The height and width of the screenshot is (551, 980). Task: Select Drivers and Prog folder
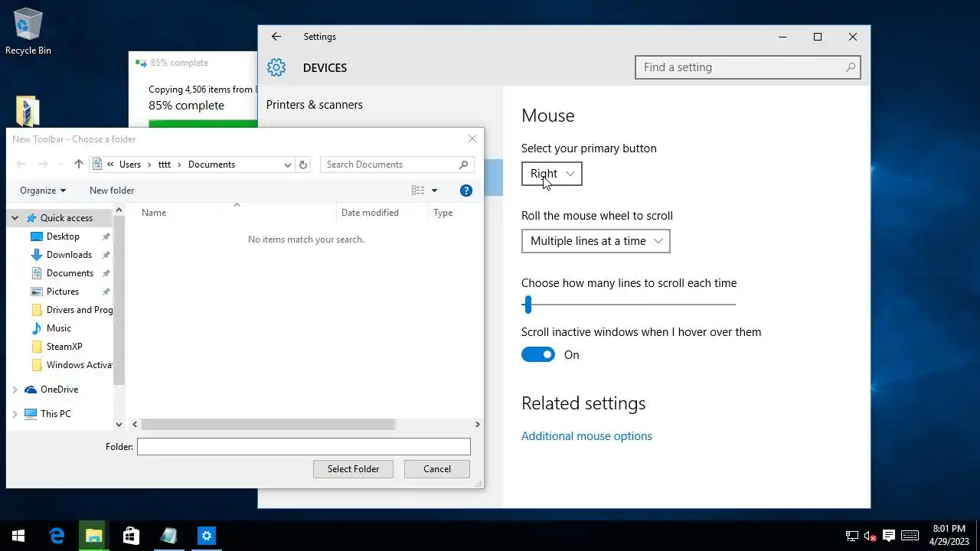pyautogui.click(x=72, y=310)
